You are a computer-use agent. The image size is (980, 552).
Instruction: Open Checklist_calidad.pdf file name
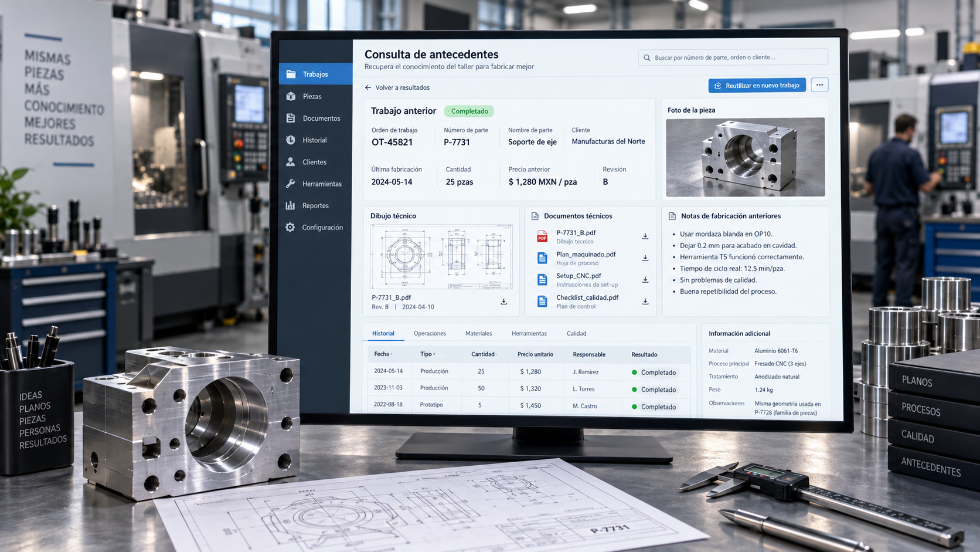click(x=587, y=297)
